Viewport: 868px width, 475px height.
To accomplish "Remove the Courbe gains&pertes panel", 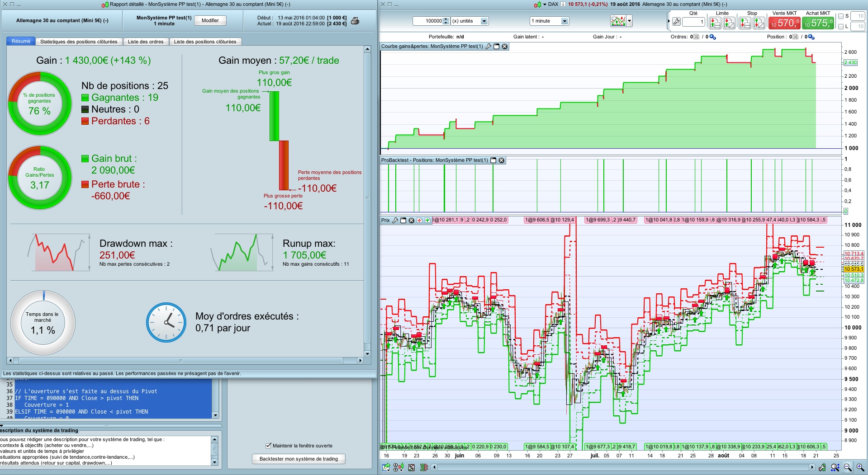I will [504, 46].
